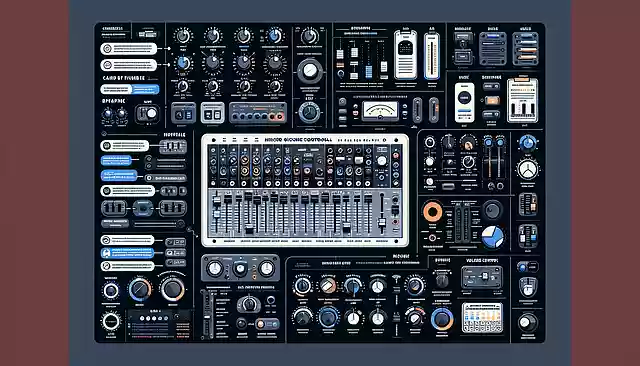Screen dimensions: 640x366
Task: Click the tall white speaker device icon
Action: pos(405,55)
